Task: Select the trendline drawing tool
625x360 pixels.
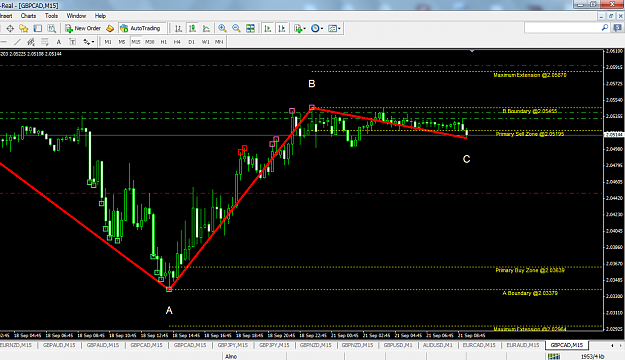Action: 17,42
